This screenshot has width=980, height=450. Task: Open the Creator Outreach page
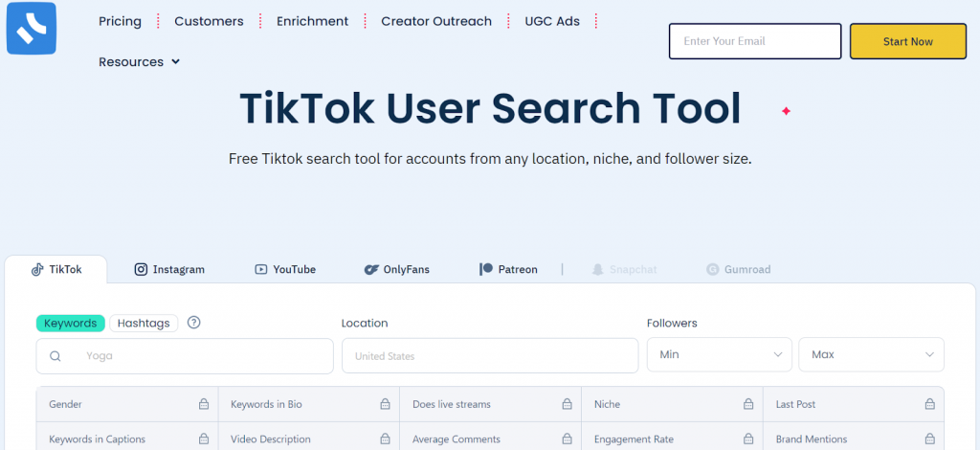pos(436,21)
